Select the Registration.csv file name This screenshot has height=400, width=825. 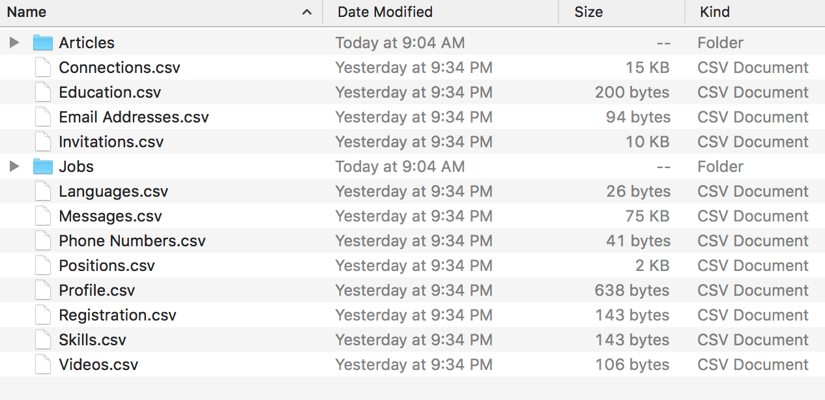click(117, 315)
